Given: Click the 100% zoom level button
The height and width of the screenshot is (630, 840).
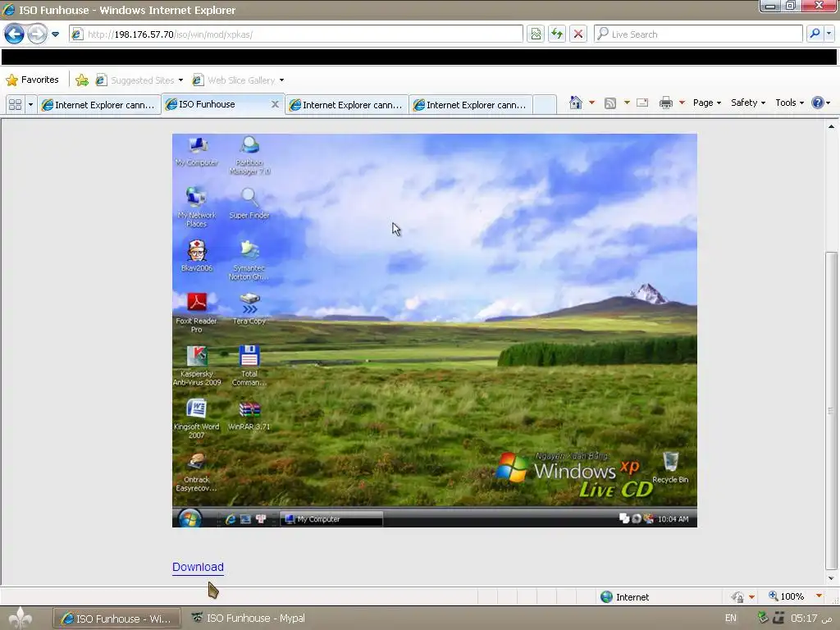Looking at the screenshot, I should point(787,596).
